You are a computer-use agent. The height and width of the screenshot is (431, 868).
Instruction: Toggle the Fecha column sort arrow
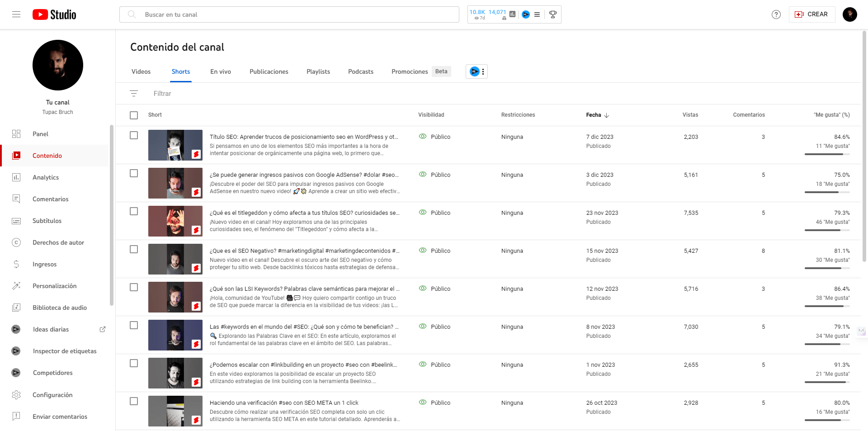click(607, 115)
